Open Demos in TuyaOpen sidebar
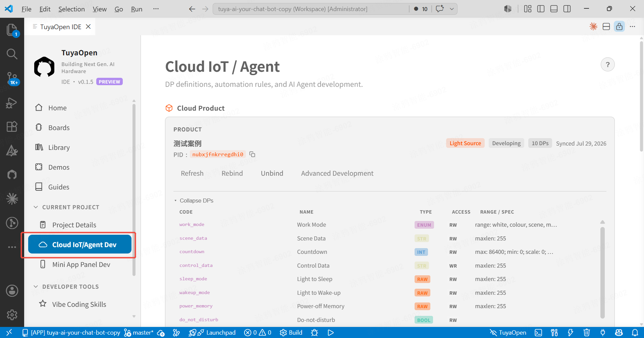 [79, 167]
